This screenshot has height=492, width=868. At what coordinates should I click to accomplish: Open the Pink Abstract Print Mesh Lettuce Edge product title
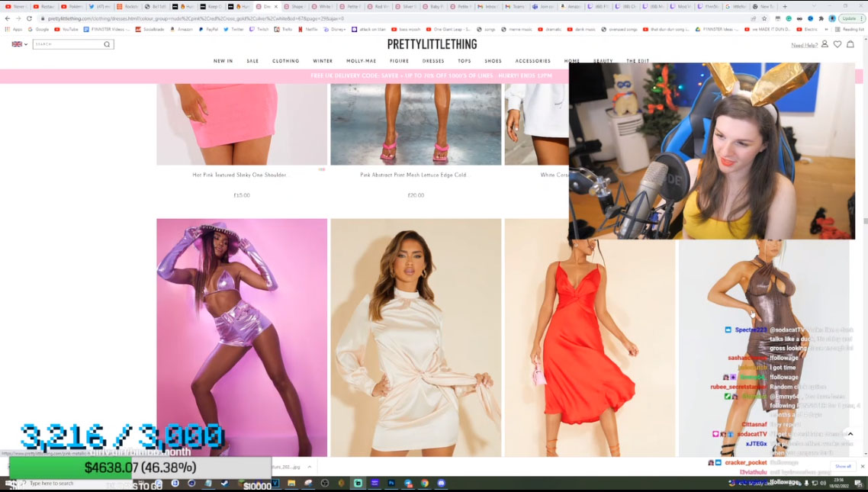[x=414, y=175]
